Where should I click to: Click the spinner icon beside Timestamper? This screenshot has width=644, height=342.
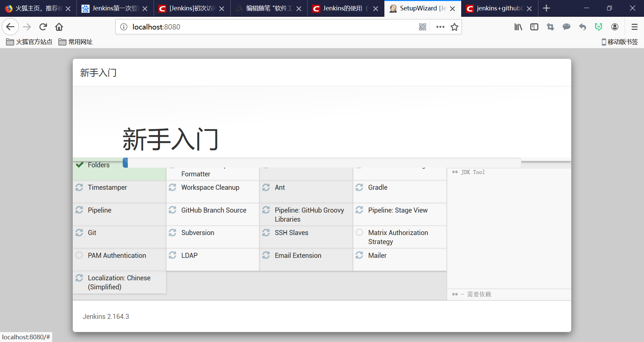79,187
